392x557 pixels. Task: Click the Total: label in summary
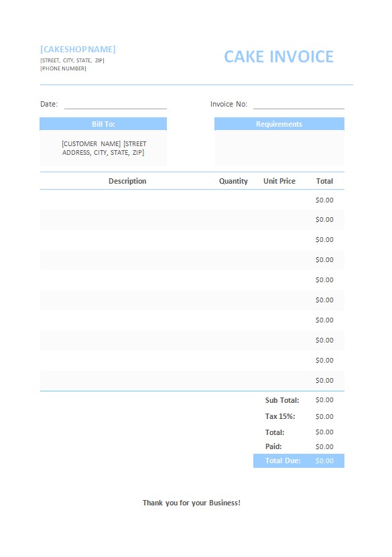pyautogui.click(x=275, y=432)
